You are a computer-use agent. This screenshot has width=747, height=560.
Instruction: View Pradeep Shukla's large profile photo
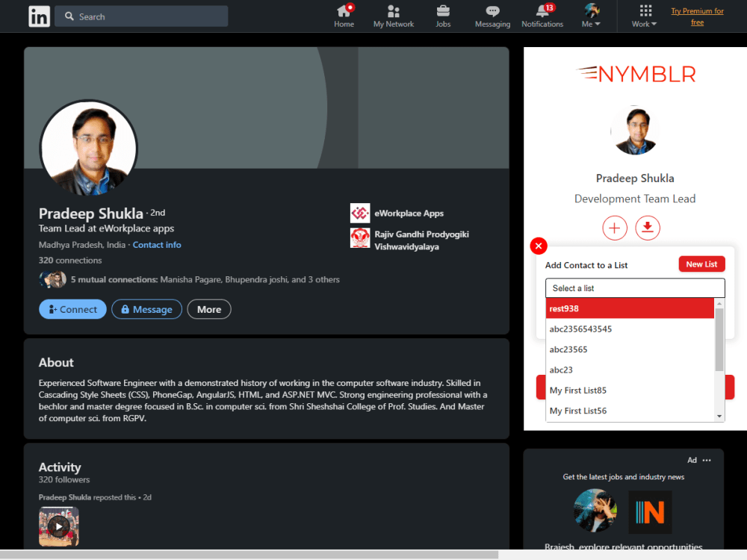[x=89, y=148]
